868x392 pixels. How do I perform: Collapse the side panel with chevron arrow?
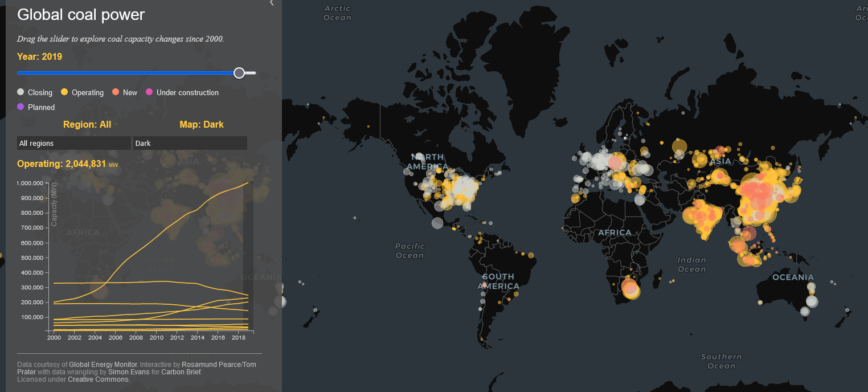(x=272, y=3)
